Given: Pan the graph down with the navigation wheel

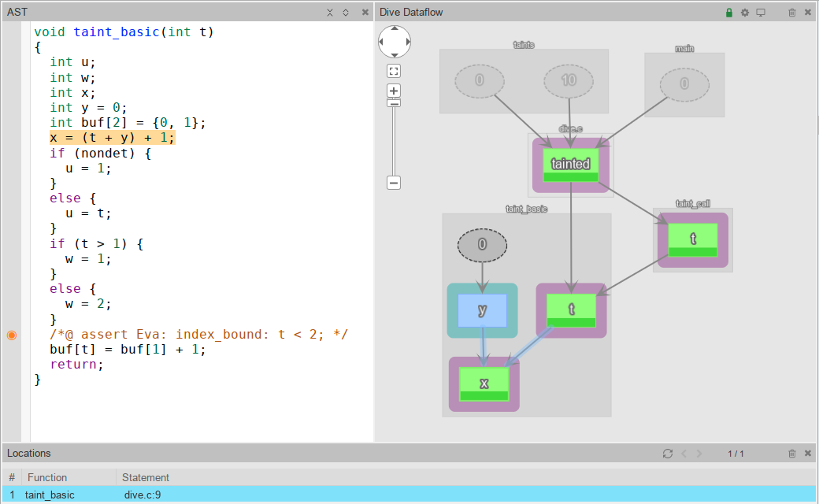Looking at the screenshot, I should click(x=395, y=55).
